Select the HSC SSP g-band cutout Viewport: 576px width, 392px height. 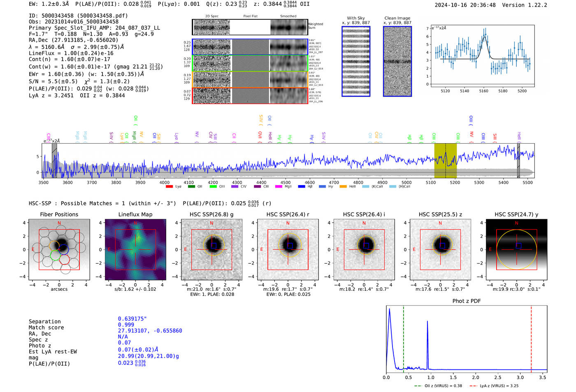[211, 249]
